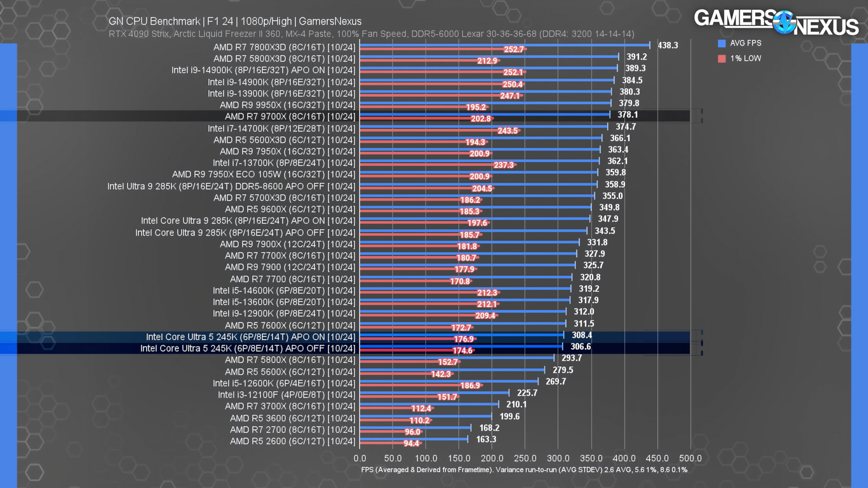This screenshot has height=488, width=868.
Task: Select the AMD R5 3600 row label
Action: (293, 418)
